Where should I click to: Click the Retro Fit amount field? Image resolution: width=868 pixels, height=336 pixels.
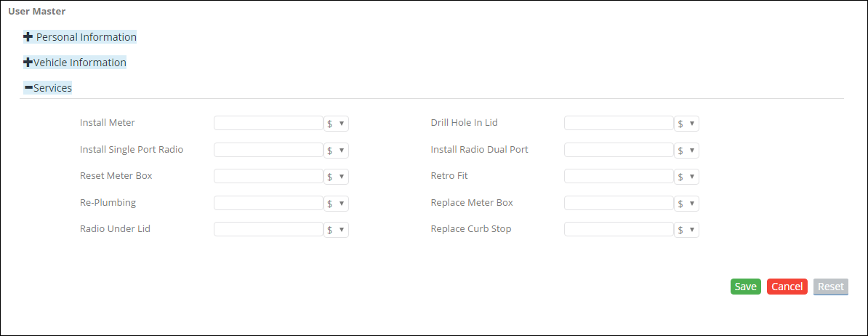(619, 176)
